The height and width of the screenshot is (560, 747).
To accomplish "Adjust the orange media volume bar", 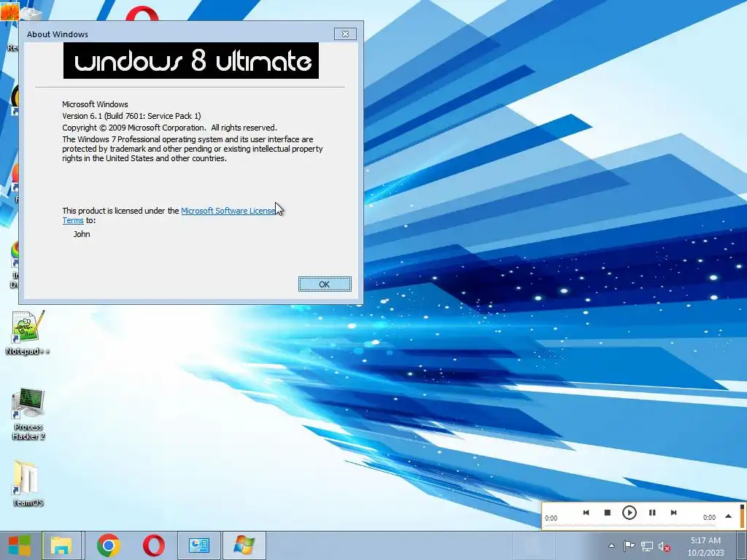I will point(742,516).
